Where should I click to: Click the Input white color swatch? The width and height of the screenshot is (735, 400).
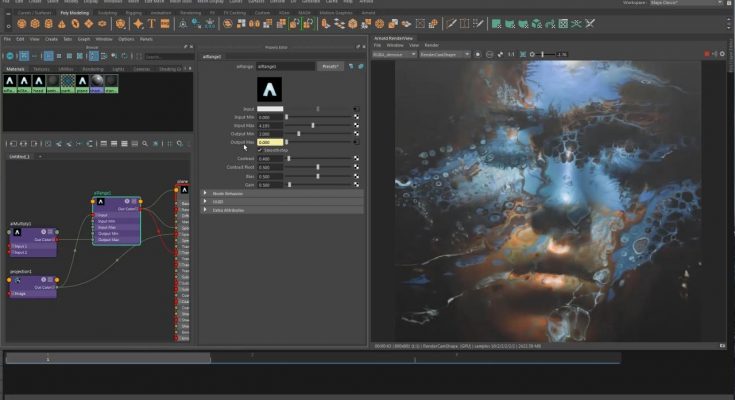270,109
